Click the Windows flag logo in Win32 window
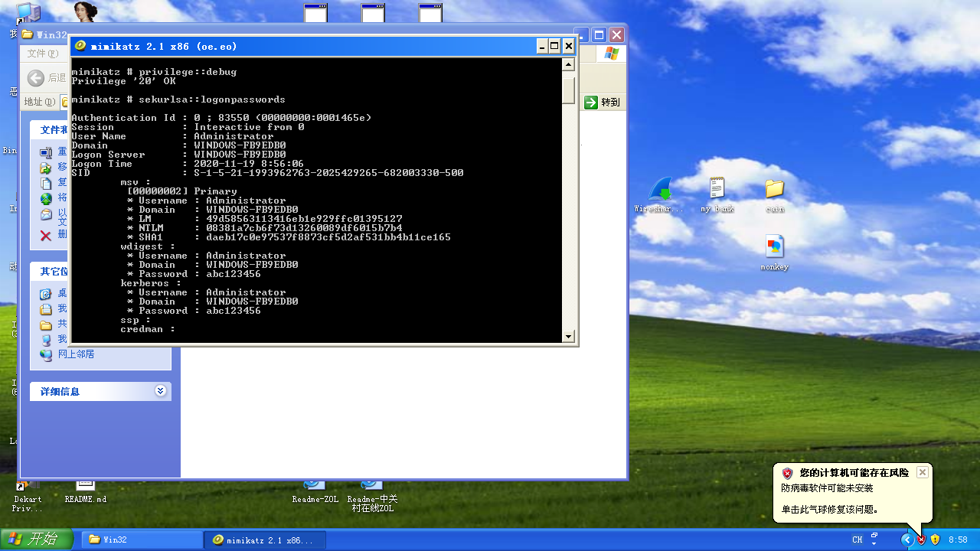This screenshot has width=980, height=551. click(611, 54)
